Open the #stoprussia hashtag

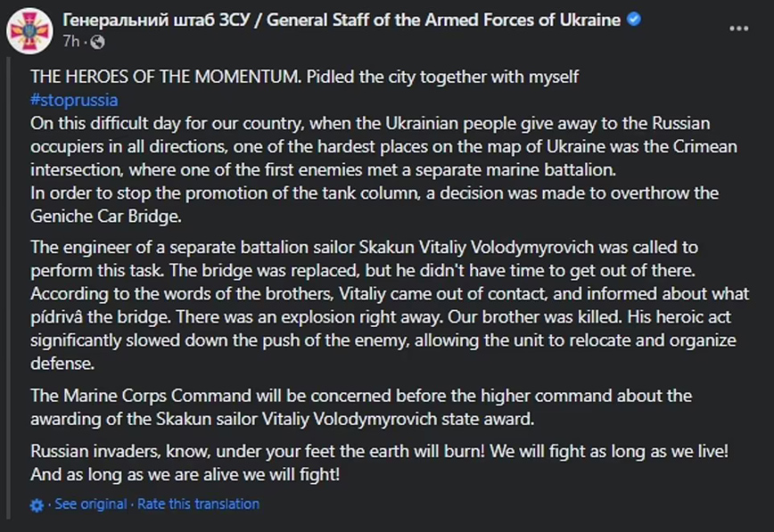73,100
